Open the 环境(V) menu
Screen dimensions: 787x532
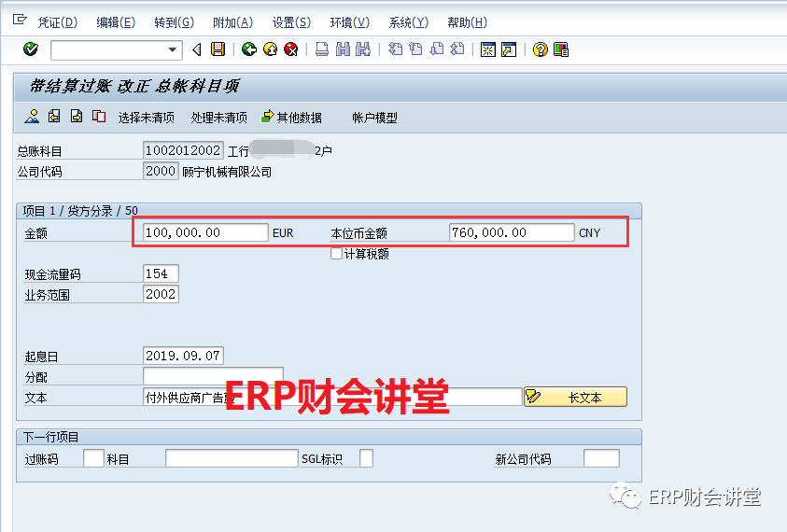pos(349,22)
